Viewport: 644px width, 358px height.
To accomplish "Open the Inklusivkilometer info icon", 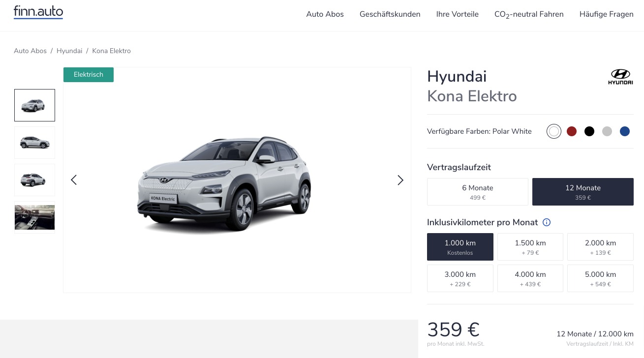I will [x=546, y=222].
